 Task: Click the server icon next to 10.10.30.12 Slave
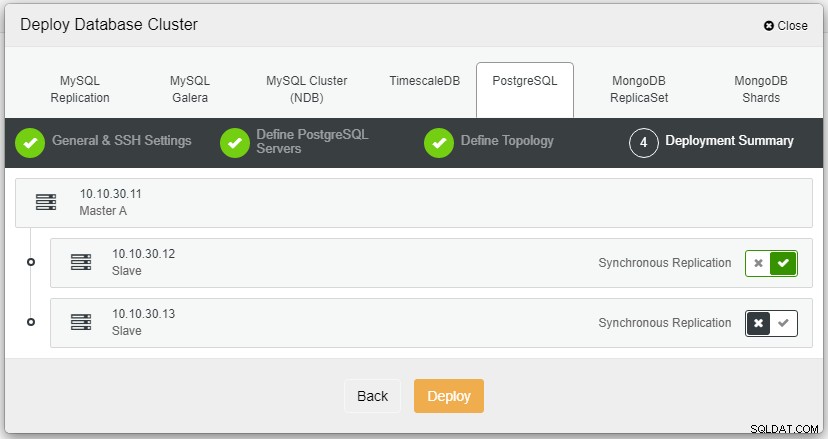coord(81,262)
